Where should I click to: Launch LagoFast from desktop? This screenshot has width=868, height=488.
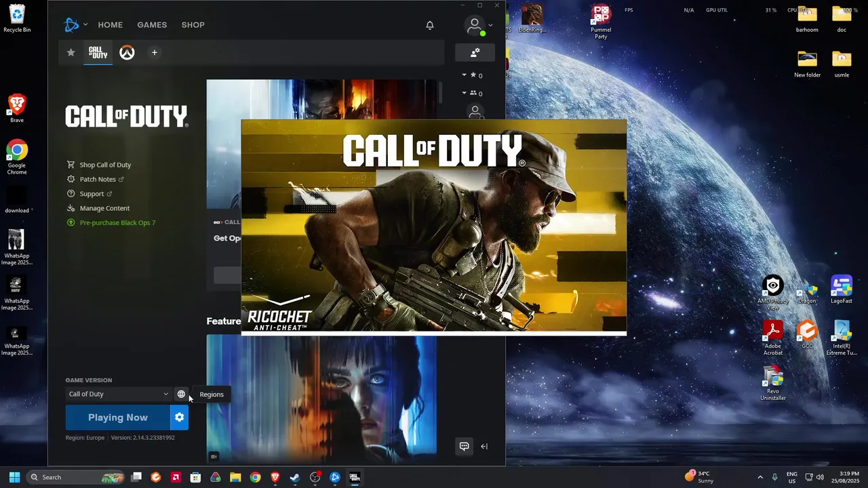click(x=842, y=289)
